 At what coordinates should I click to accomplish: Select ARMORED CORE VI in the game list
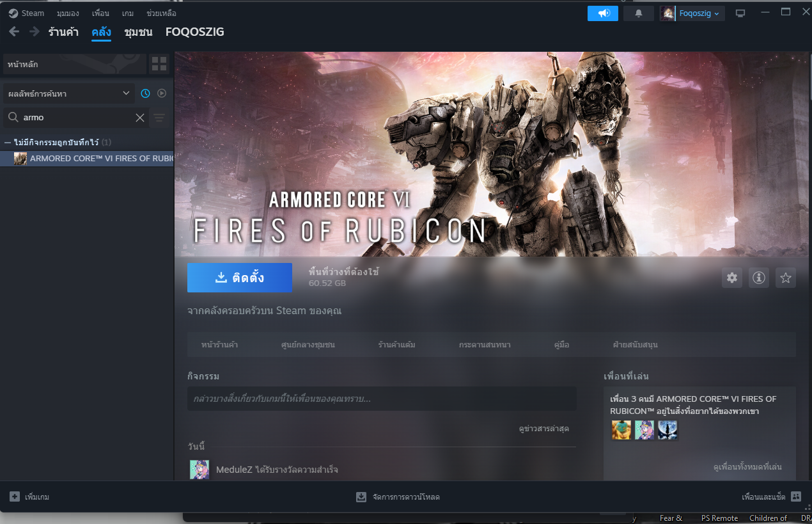(87, 159)
